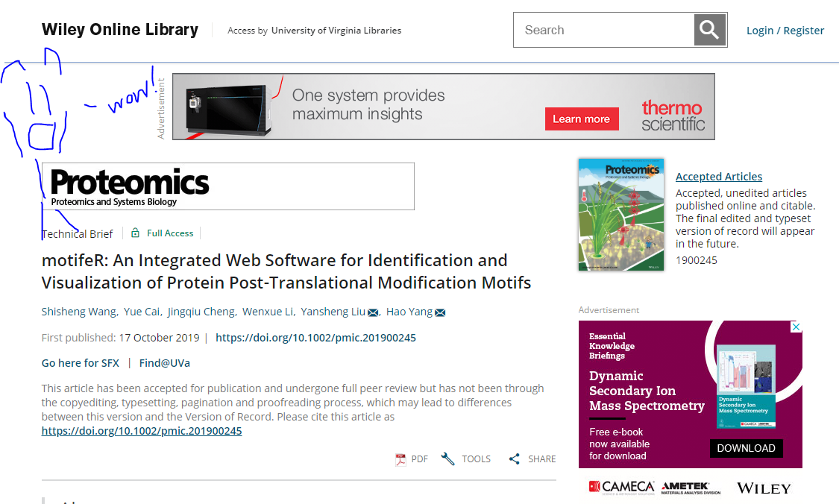Screen dimensions: 839x504
Task: Click the Go here for SFX link
Action: pos(80,363)
